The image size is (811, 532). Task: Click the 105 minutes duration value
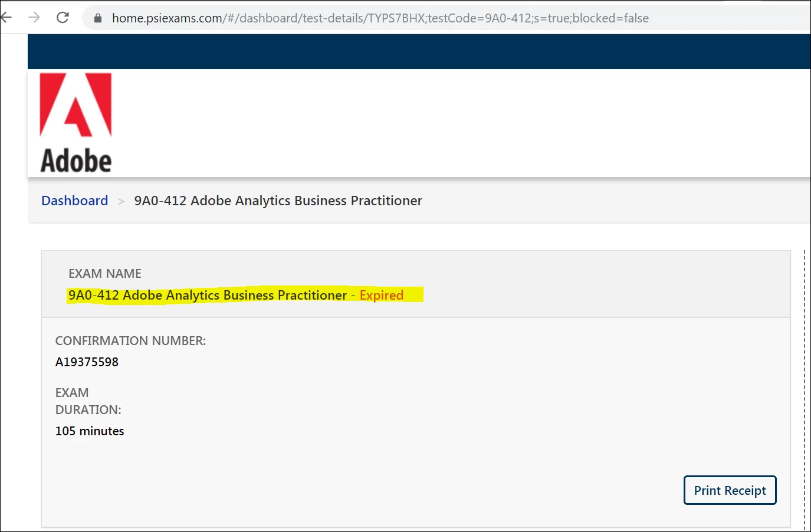pyautogui.click(x=90, y=431)
